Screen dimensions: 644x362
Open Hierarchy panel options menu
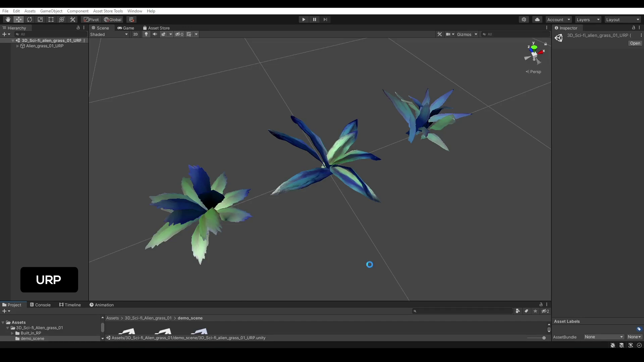tap(84, 28)
